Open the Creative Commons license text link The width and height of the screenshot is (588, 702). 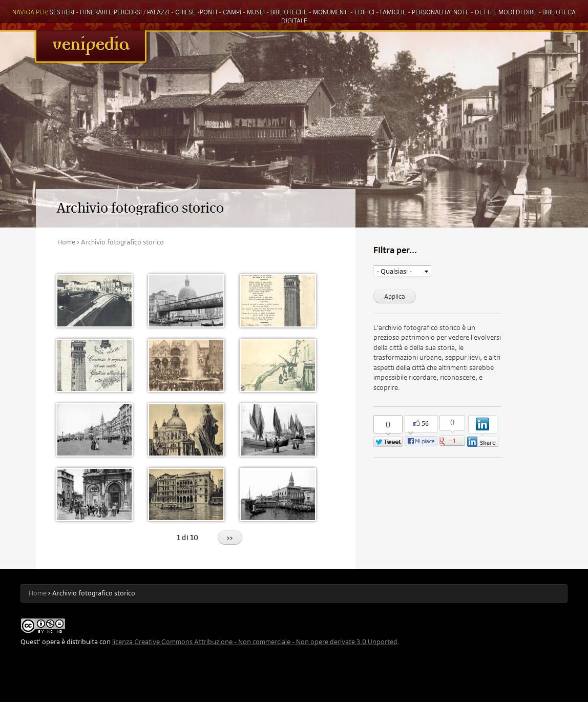click(255, 642)
